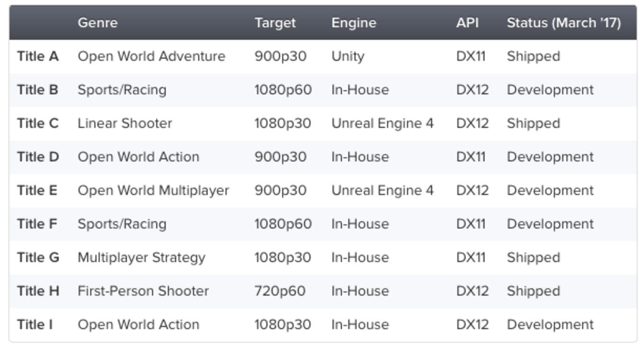The height and width of the screenshot is (348, 644).
Task: Click the API column header
Action: (467, 23)
